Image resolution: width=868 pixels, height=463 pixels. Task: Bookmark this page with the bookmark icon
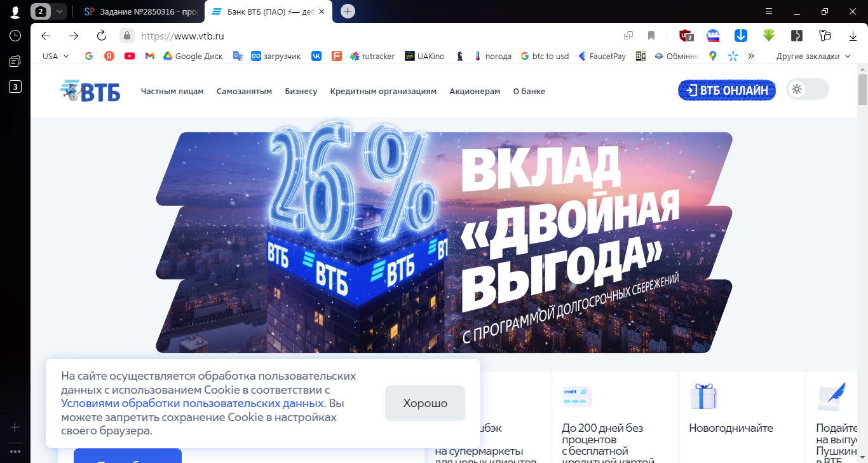651,36
